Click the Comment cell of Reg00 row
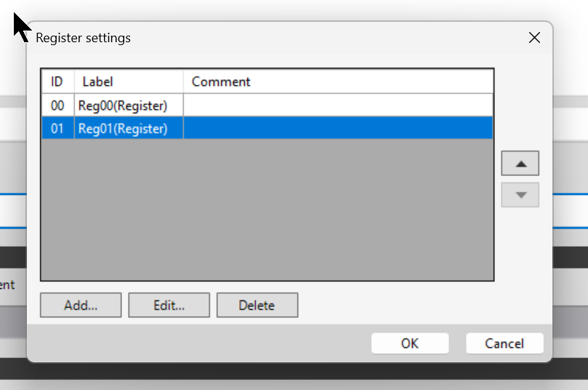Viewport: 588px width, 390px height. click(338, 106)
